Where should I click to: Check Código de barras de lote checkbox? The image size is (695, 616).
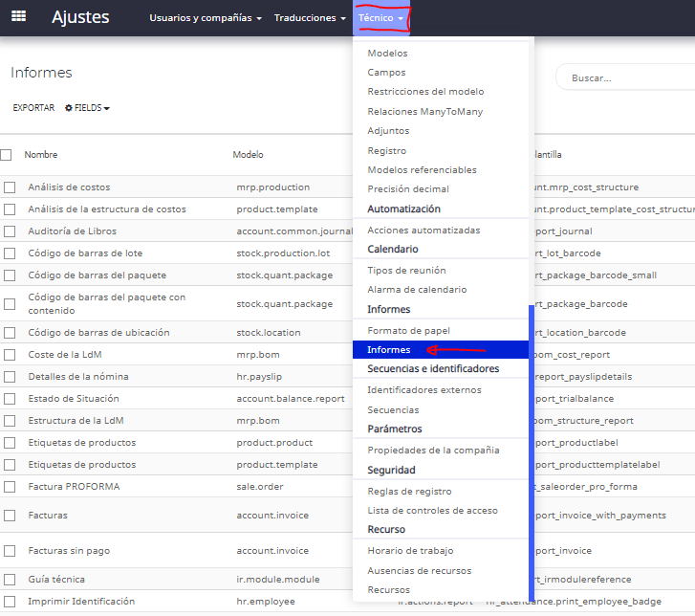(10, 253)
